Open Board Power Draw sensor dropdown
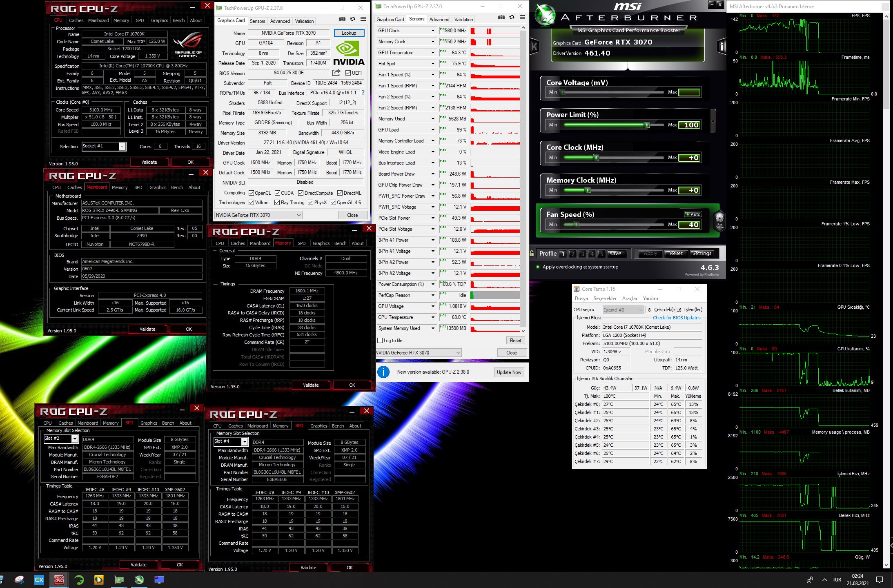This screenshot has width=893, height=588. (x=433, y=174)
